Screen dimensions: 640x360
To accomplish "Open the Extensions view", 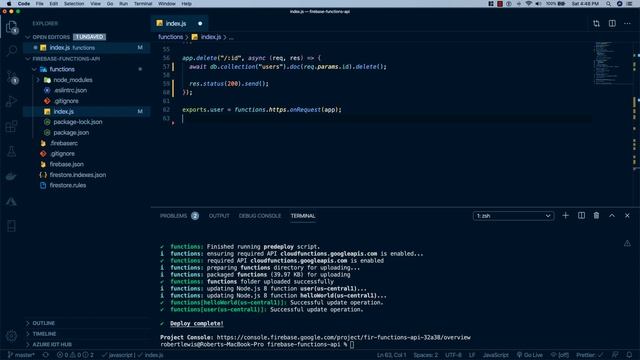I will (x=11, y=126).
